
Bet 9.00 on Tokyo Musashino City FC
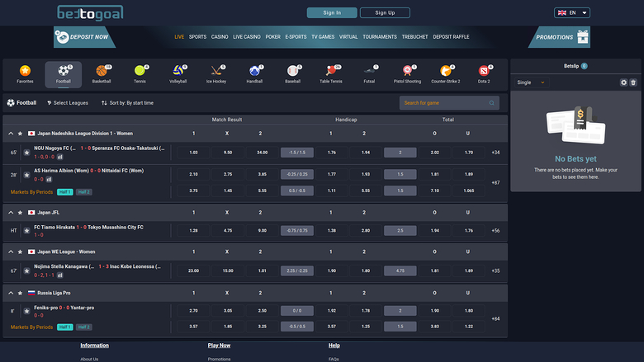click(x=262, y=231)
